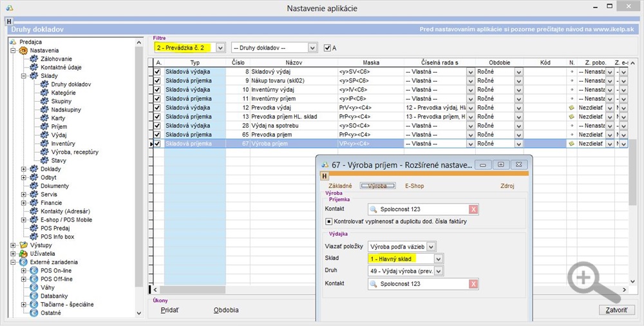Open the E-Shop tab
This screenshot has width=644, height=326.
coord(415,186)
